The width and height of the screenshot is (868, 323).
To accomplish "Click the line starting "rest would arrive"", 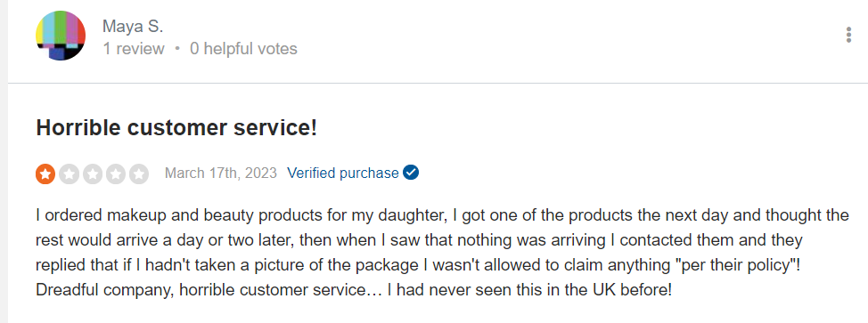I will coord(419,240).
